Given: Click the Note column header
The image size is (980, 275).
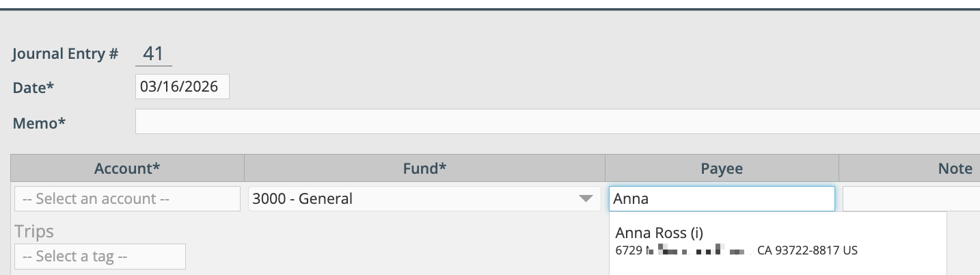Looking at the screenshot, I should click(955, 168).
